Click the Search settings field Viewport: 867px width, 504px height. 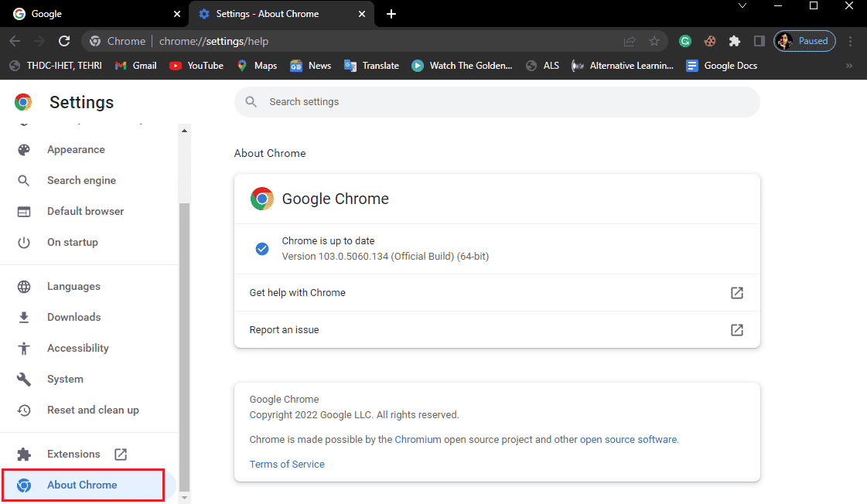point(497,102)
